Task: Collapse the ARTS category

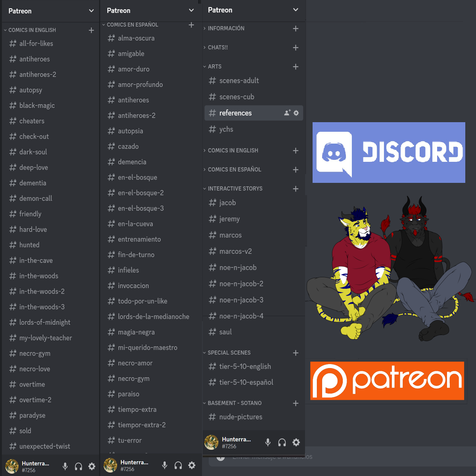Action: click(x=215, y=66)
